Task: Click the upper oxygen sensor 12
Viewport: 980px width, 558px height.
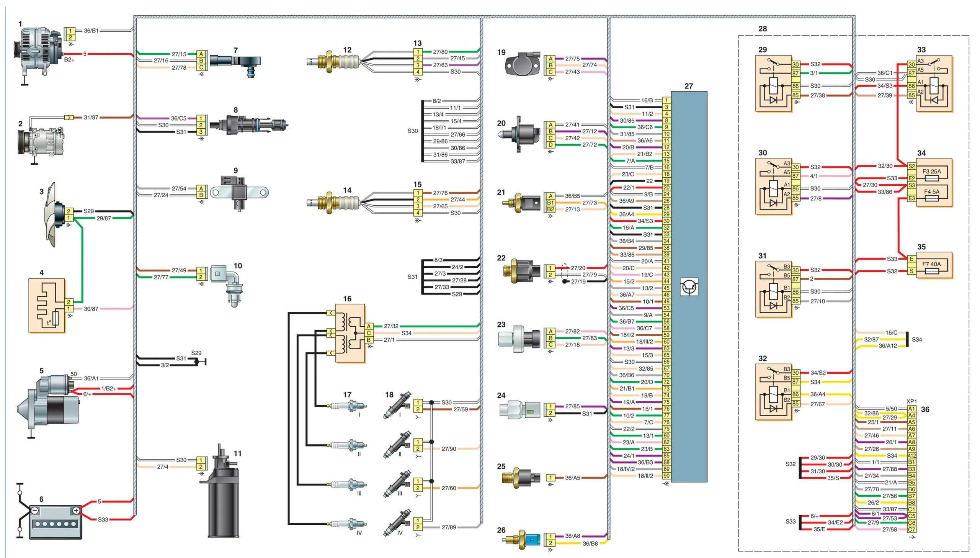Action: coord(333,61)
